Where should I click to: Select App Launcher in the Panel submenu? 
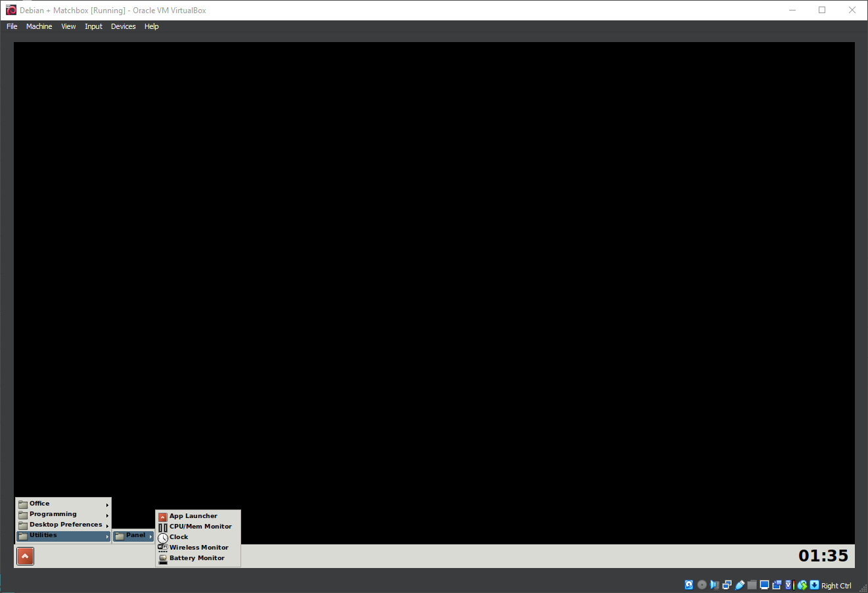193,516
